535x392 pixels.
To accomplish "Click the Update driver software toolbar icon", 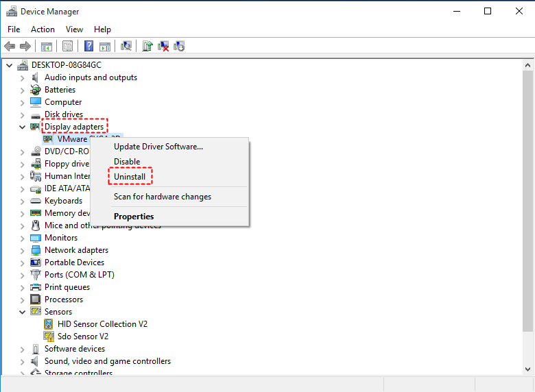I will click(x=147, y=47).
